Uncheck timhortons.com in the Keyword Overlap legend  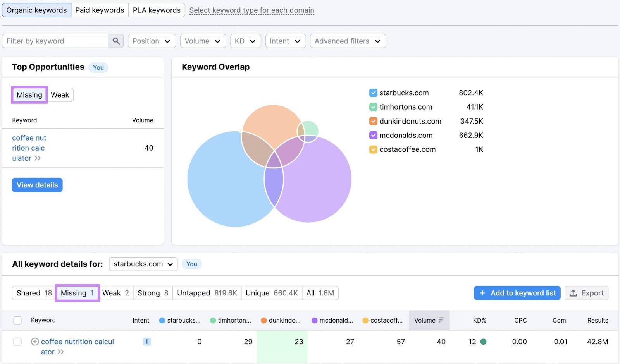(x=373, y=107)
